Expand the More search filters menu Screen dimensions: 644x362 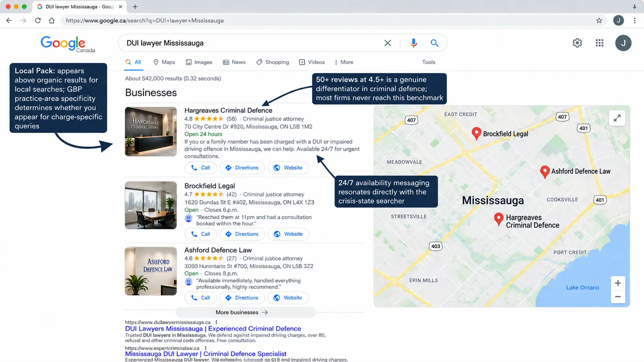[343, 62]
